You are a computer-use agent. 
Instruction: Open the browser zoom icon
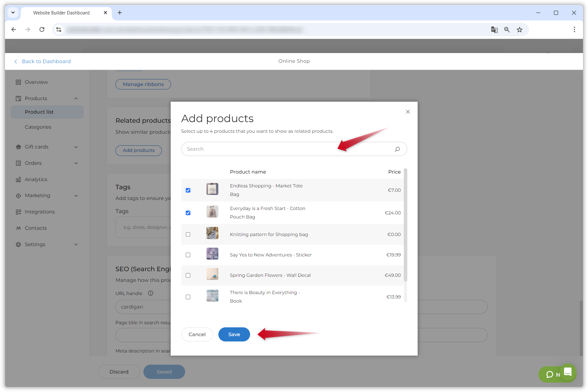click(507, 30)
